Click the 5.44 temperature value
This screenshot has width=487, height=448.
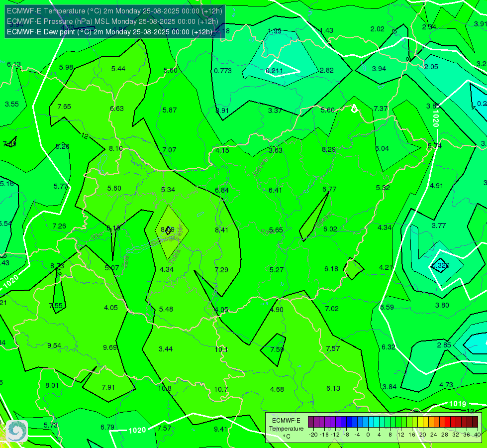tap(118, 69)
